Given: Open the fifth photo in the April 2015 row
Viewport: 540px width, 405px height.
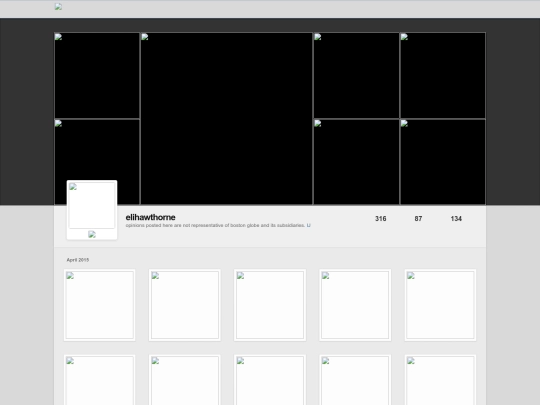Looking at the screenshot, I should click(x=440, y=305).
